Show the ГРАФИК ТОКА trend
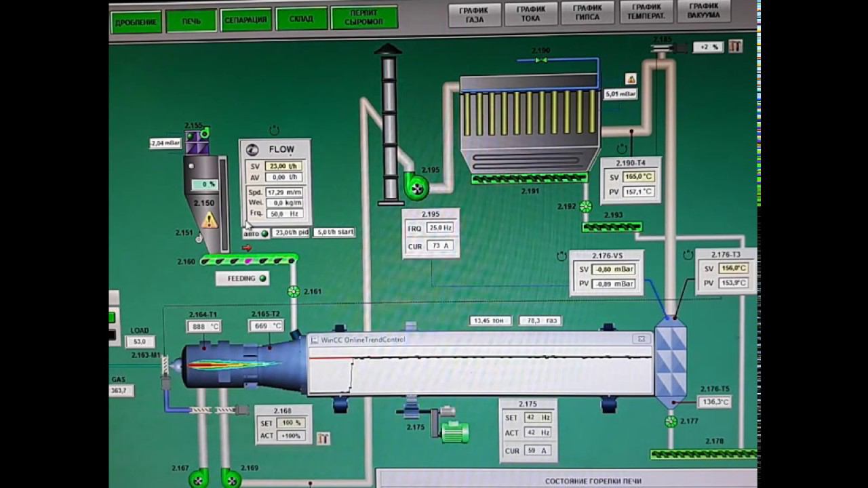 tap(531, 14)
